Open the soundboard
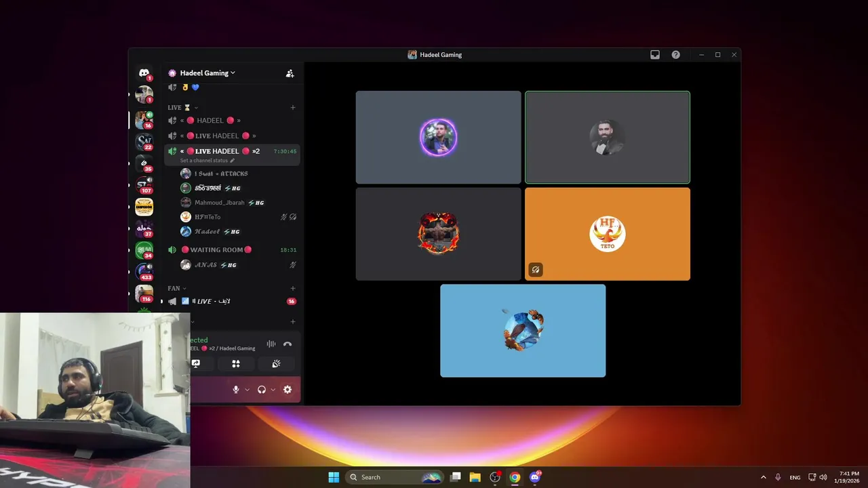Viewport: 868px width, 488px height. (x=276, y=363)
